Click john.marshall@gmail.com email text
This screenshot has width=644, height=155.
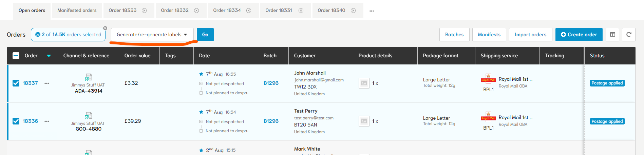pos(319,80)
